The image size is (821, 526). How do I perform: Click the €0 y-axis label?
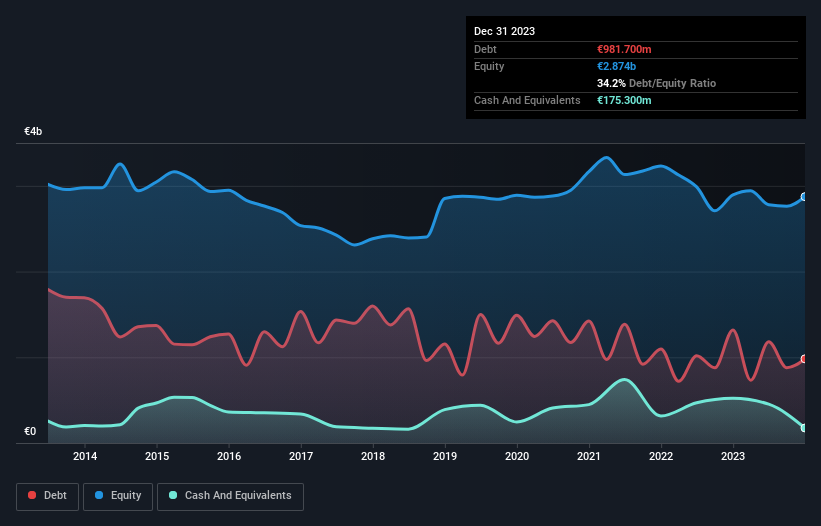coord(30,431)
